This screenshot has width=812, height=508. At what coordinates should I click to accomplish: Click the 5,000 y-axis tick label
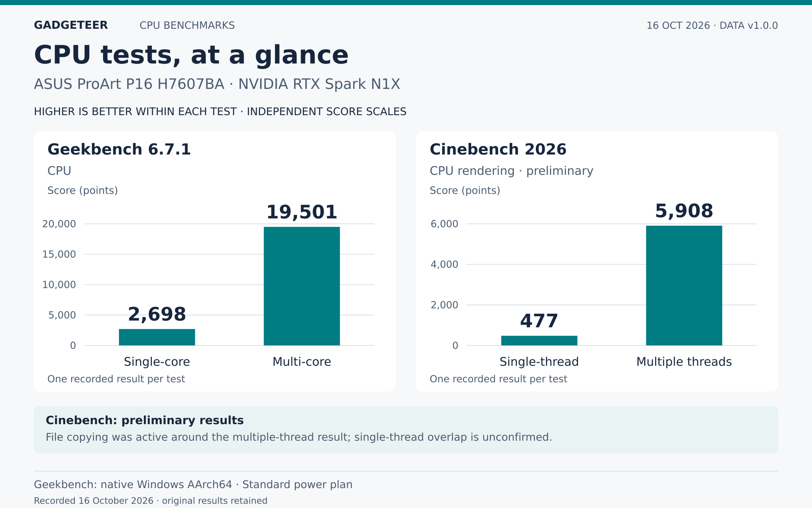coord(62,315)
